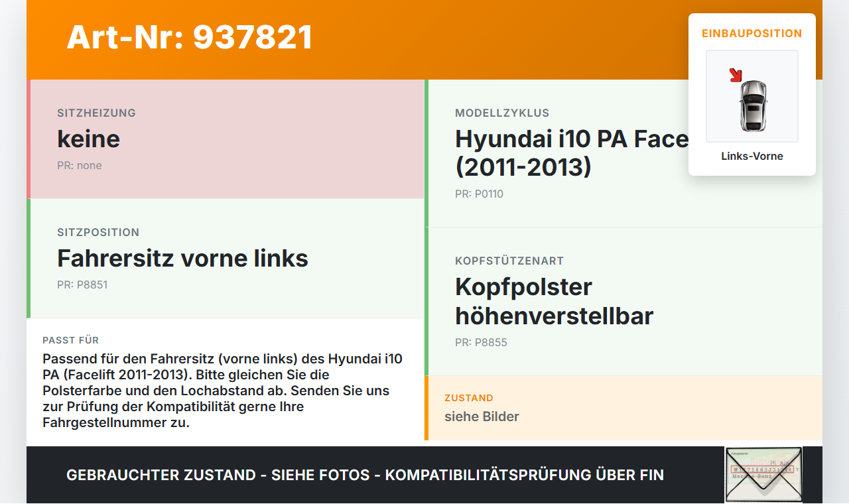Click the car position diagram image
The image size is (849, 504).
pos(752,96)
